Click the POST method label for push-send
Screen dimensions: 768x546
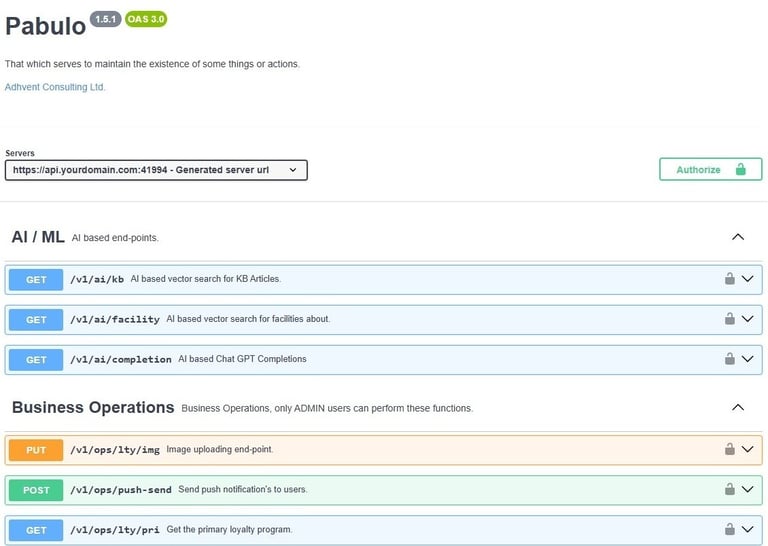point(36,490)
